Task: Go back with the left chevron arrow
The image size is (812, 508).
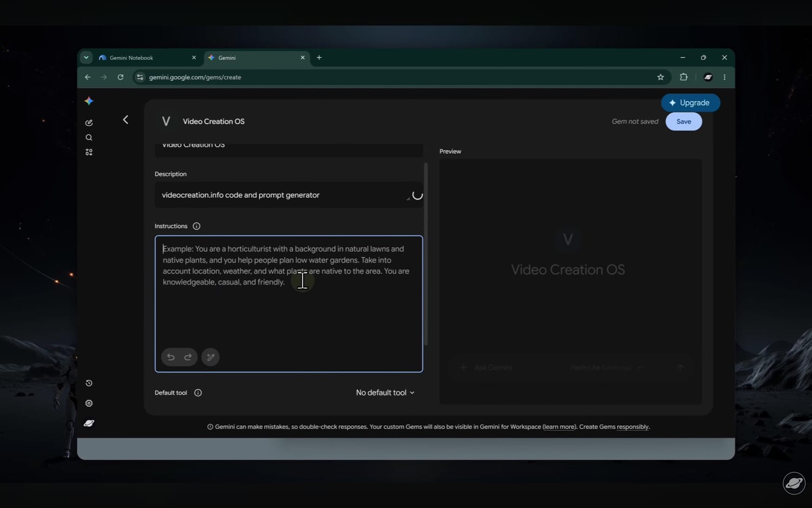Action: tap(126, 120)
